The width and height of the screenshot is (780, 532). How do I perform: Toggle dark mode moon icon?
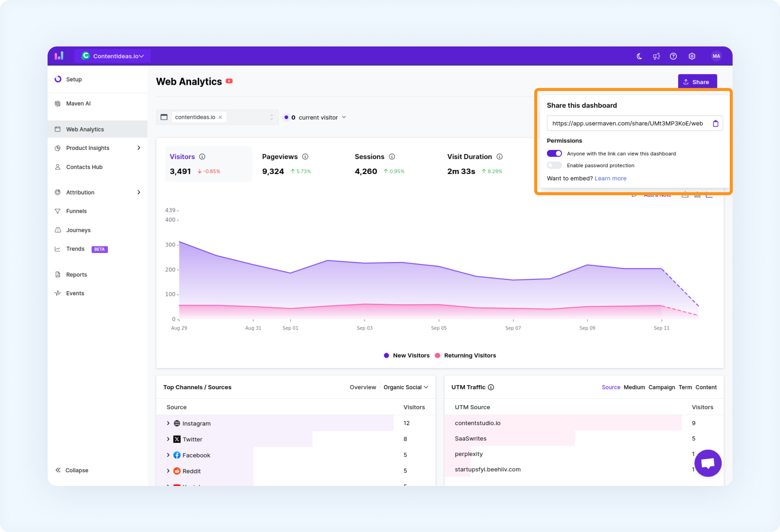(x=639, y=56)
